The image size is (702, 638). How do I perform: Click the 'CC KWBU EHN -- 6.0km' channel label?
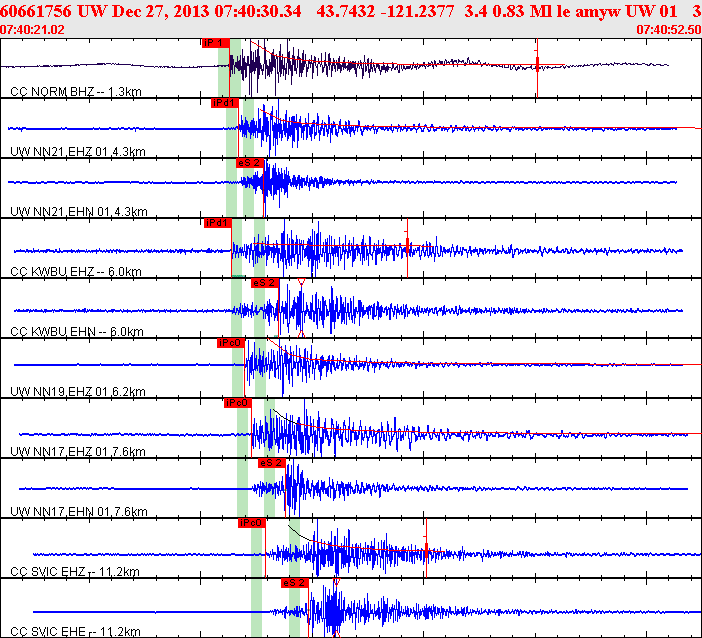[x=77, y=332]
